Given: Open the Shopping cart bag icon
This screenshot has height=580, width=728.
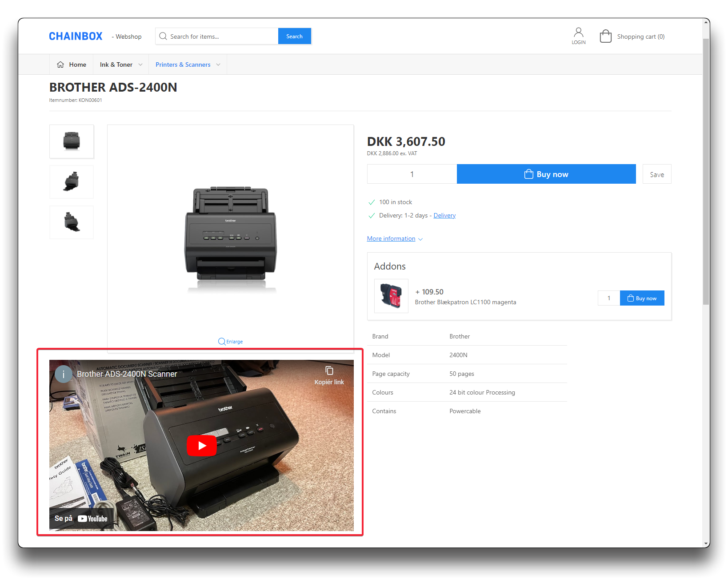Looking at the screenshot, I should [x=605, y=36].
